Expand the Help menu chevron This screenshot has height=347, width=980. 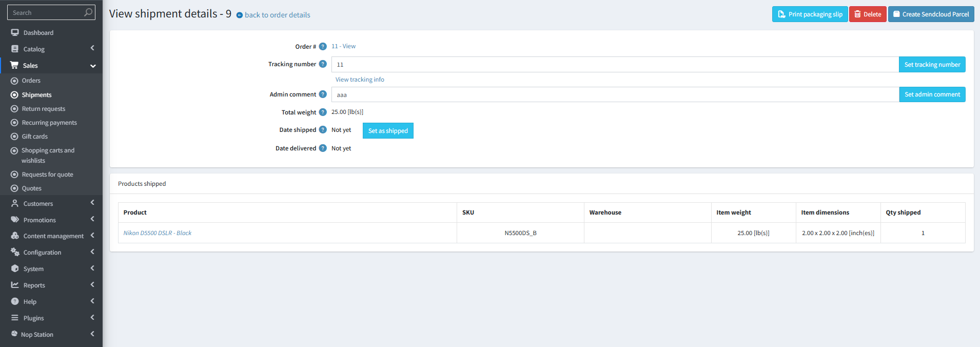pos(92,301)
